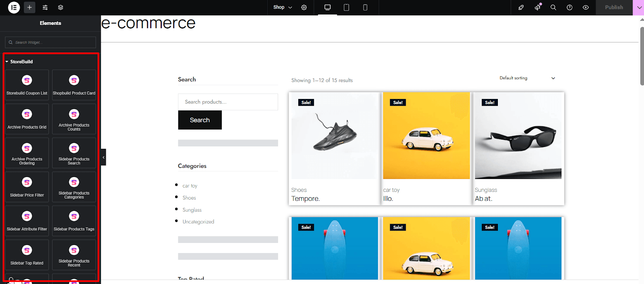Open the Elementor logo menu
644x284 pixels.
[14, 7]
